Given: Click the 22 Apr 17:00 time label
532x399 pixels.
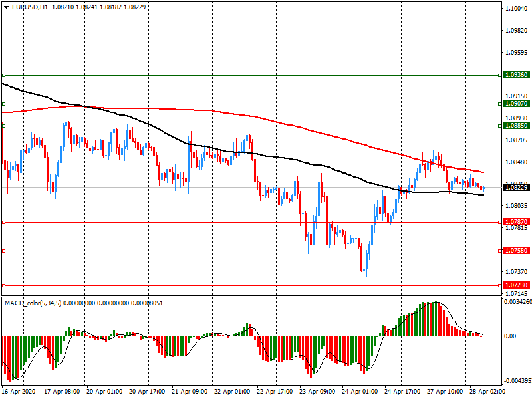Looking at the screenshot, I should click(x=275, y=391).
